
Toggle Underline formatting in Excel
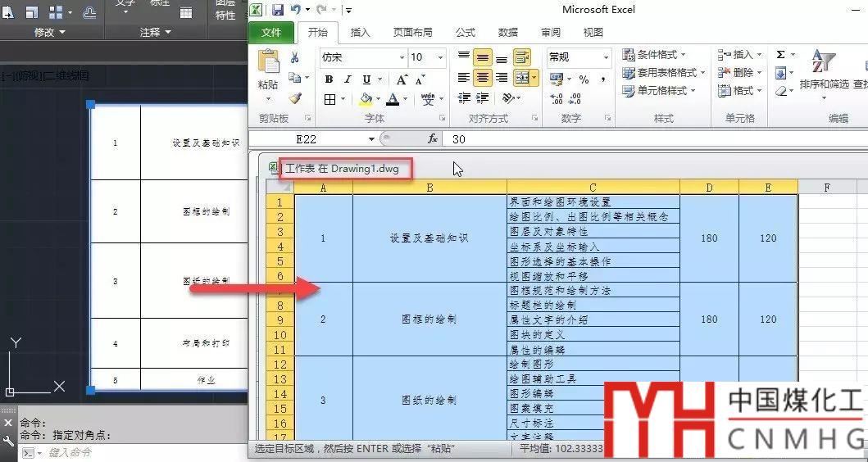pos(366,79)
